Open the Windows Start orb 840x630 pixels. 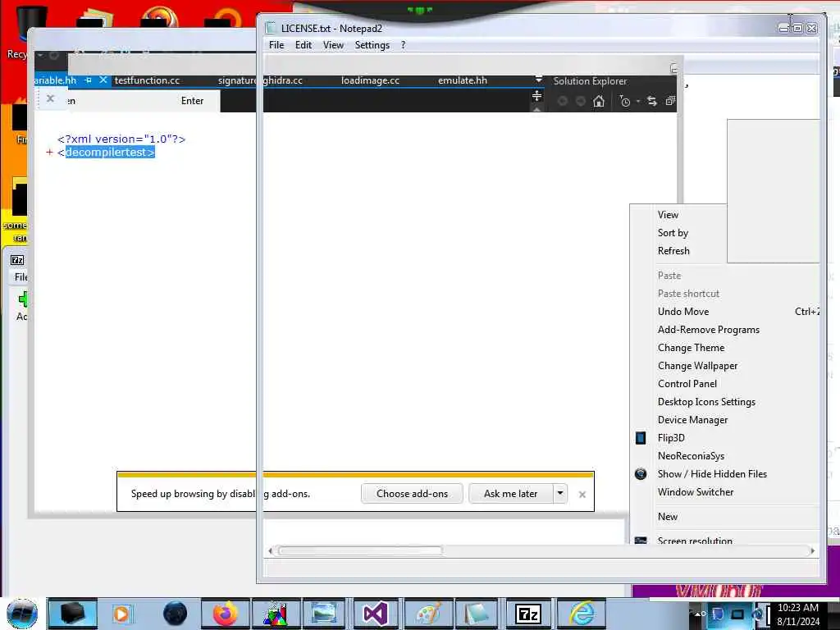pos(22,614)
